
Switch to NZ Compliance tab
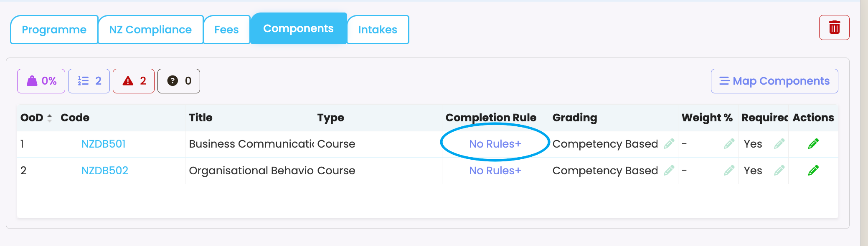[150, 30]
